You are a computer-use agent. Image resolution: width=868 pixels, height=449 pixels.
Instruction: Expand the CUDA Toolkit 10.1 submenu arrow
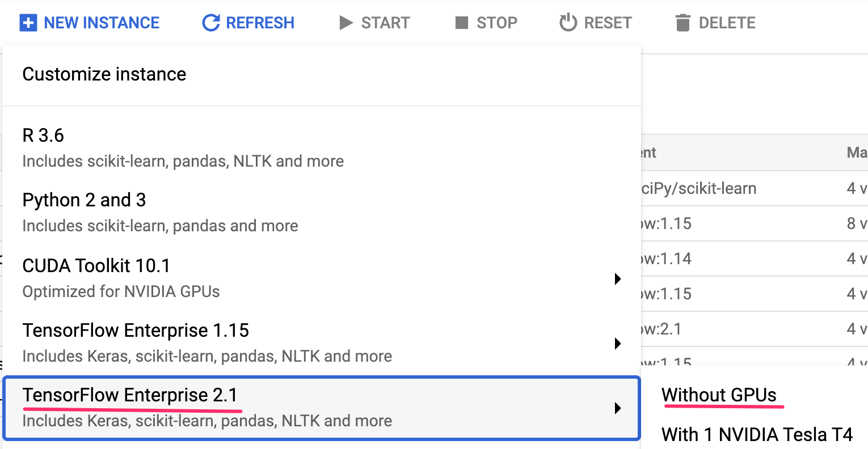[x=617, y=278]
